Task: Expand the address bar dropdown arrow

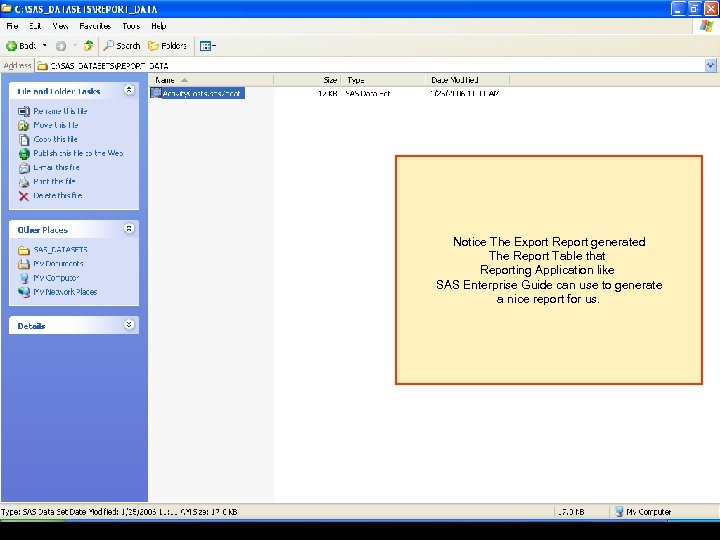Action: pos(710,65)
